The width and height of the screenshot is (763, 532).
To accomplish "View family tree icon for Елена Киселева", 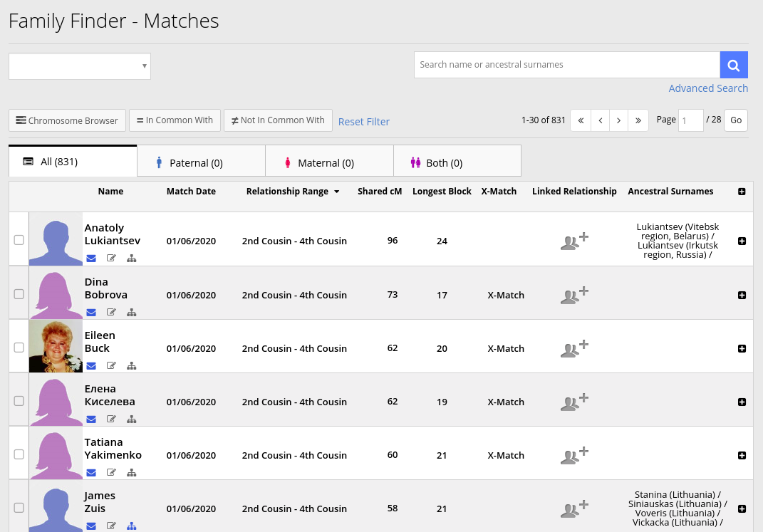I will [x=131, y=419].
